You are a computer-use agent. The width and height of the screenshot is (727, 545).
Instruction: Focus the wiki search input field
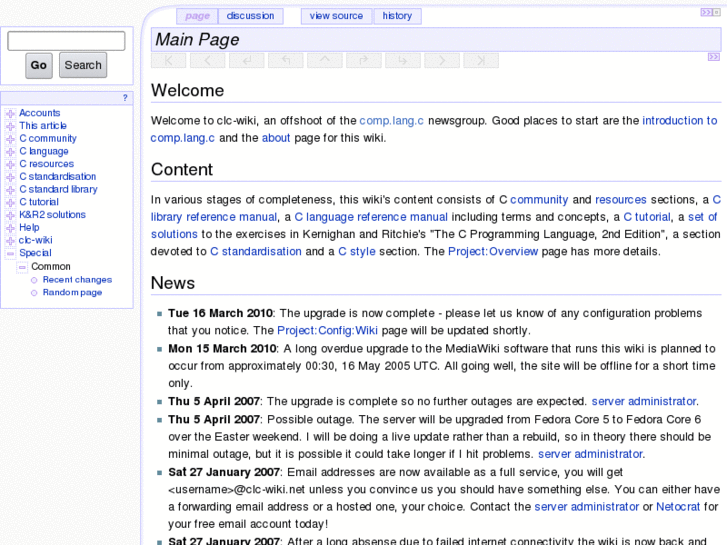pyautogui.click(x=66, y=41)
